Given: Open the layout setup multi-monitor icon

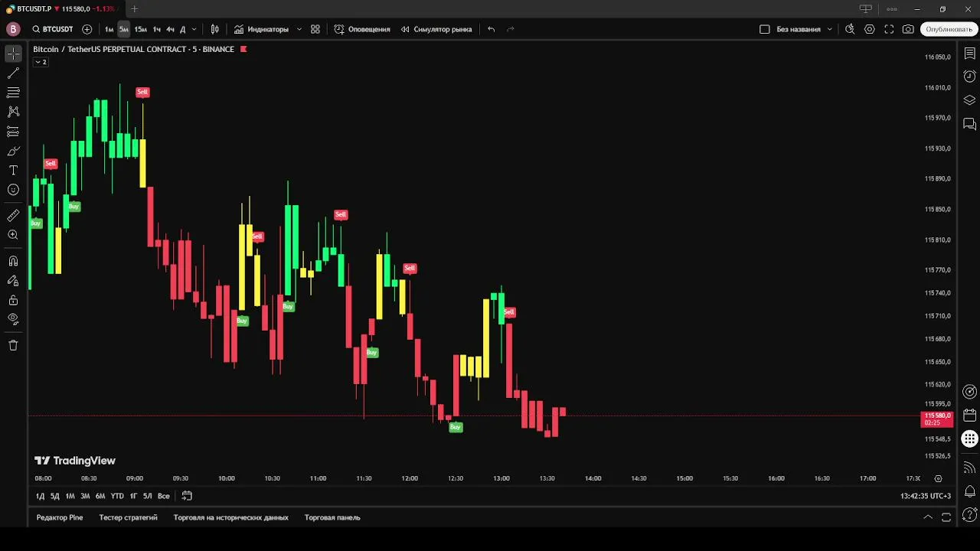Looking at the screenshot, I should point(866,9).
